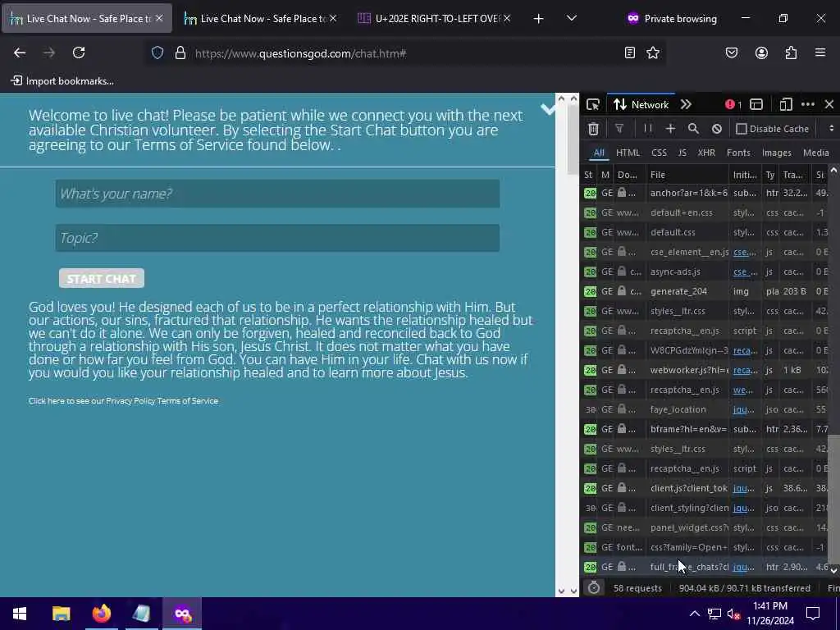
Task: Open Firefox from the taskbar
Action: click(x=101, y=614)
